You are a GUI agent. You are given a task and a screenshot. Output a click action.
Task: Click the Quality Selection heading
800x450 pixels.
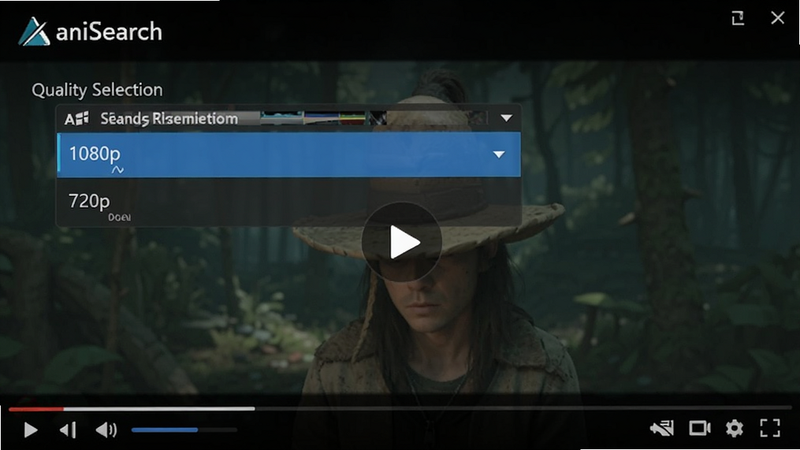coord(97,90)
